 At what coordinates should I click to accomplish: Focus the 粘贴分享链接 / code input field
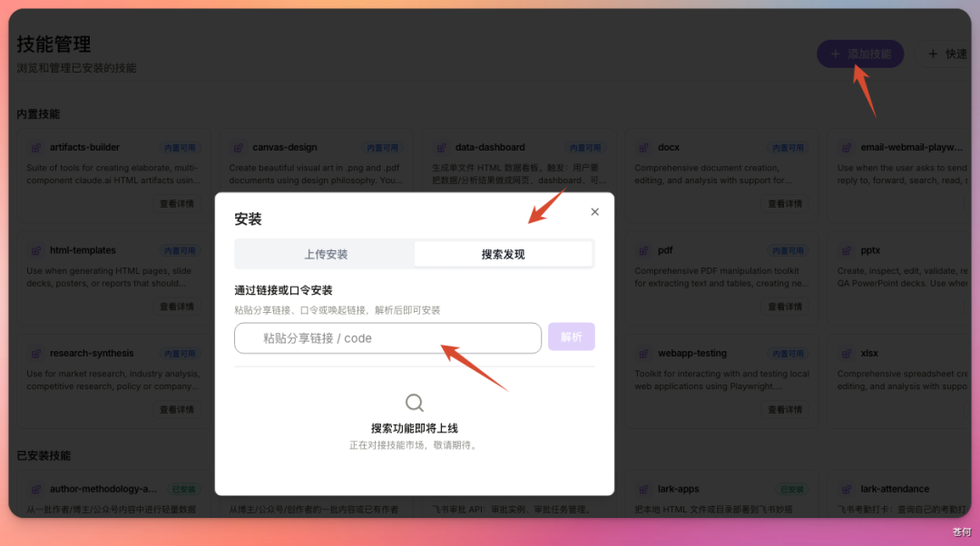coord(387,338)
